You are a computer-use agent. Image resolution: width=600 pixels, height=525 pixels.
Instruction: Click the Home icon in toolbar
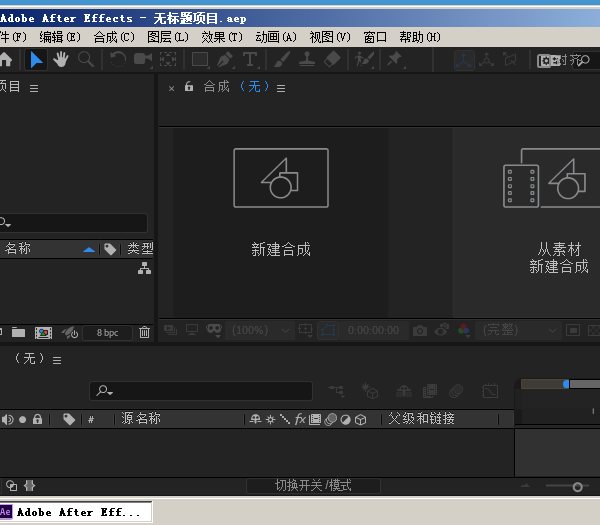click(x=5, y=60)
